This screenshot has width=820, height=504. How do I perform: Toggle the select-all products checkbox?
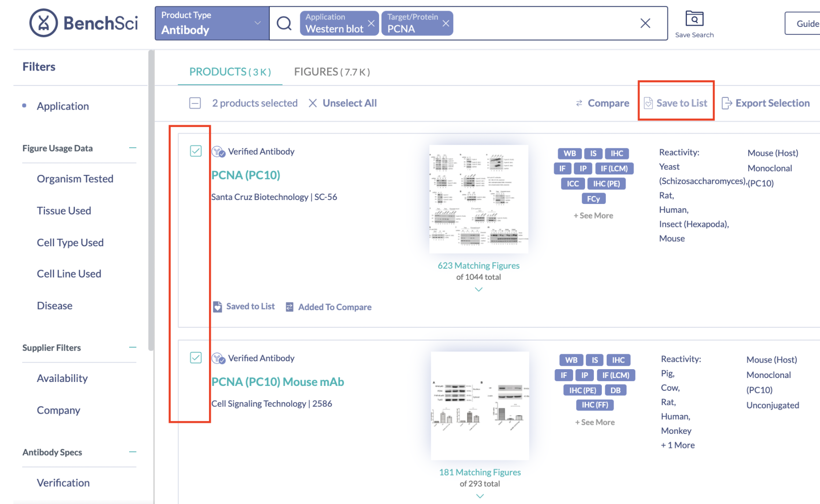[x=195, y=103]
